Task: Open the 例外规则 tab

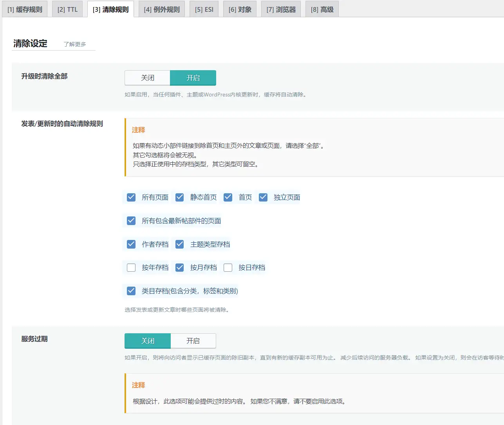Action: pos(161,9)
